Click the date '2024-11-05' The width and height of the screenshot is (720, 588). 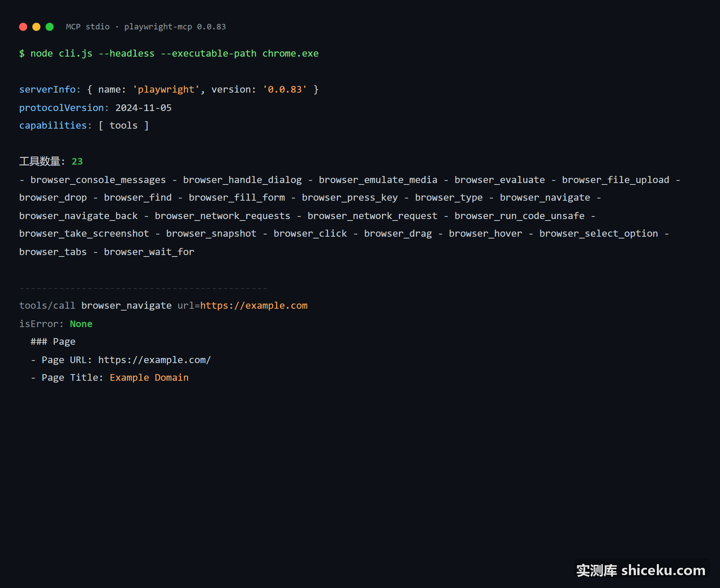click(x=143, y=108)
